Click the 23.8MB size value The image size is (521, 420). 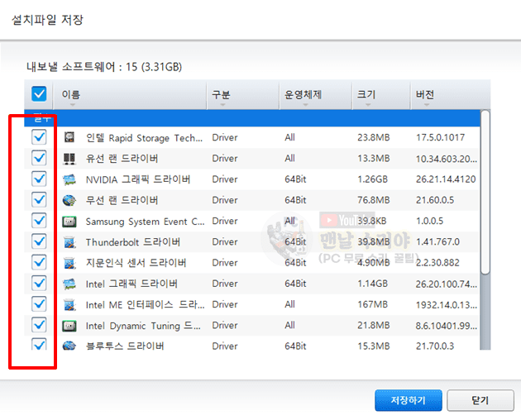[374, 137]
